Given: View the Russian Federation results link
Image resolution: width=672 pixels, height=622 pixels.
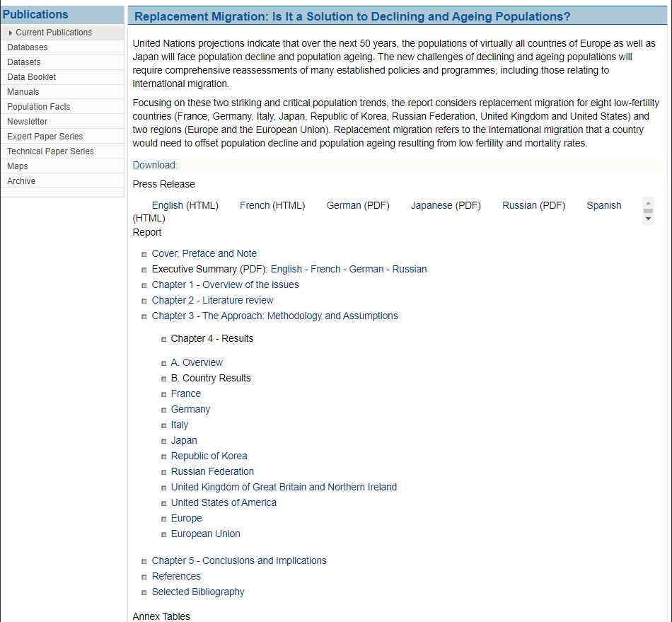Looking at the screenshot, I should pos(212,471).
